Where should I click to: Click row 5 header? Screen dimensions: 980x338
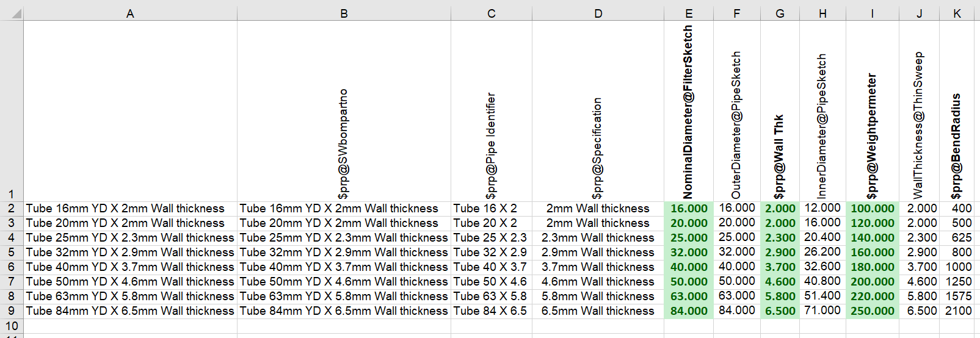coord(11,252)
